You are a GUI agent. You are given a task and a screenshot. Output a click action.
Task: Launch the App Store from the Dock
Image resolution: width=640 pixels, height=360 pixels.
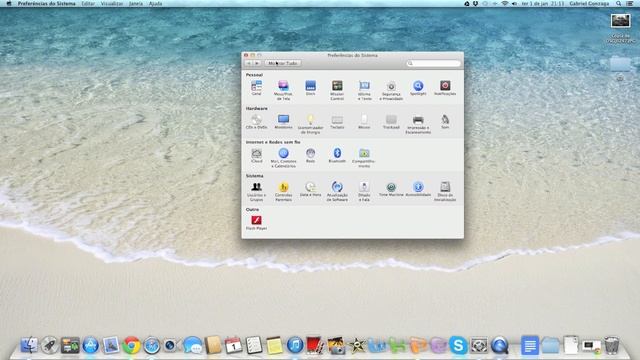(91, 345)
